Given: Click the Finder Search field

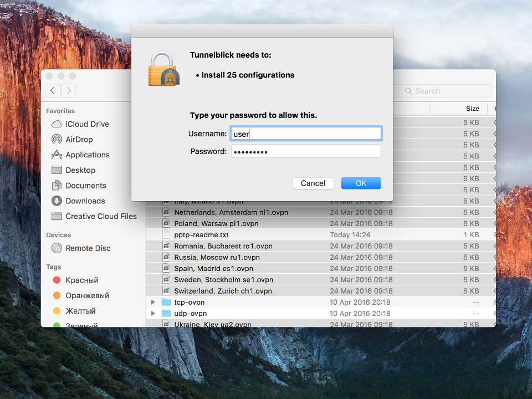Looking at the screenshot, I should [x=443, y=91].
